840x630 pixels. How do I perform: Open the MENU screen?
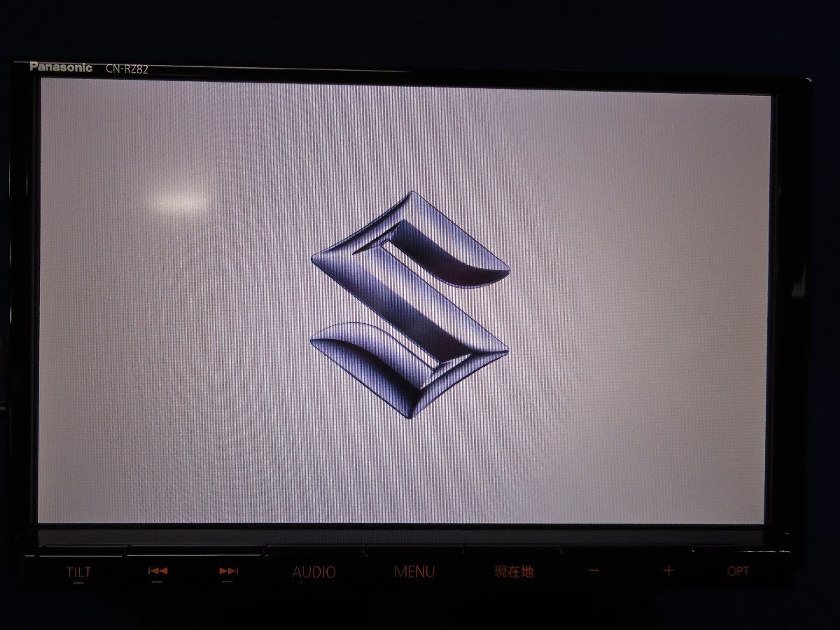point(414,572)
